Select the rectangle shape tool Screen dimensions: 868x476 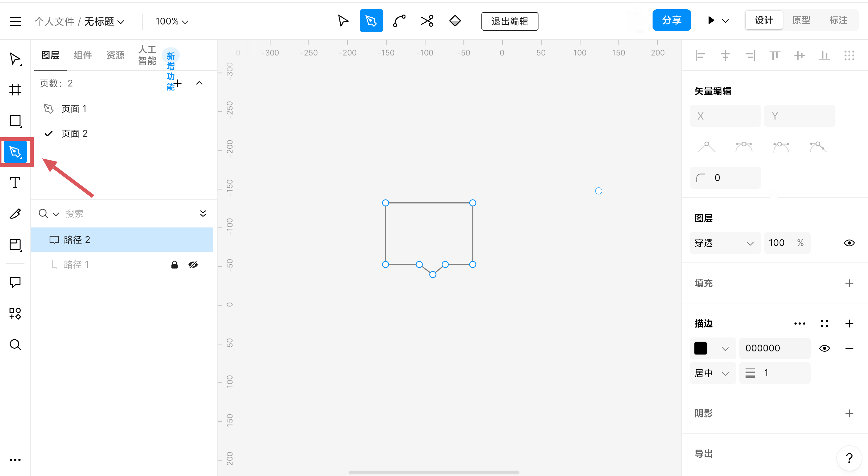click(15, 121)
